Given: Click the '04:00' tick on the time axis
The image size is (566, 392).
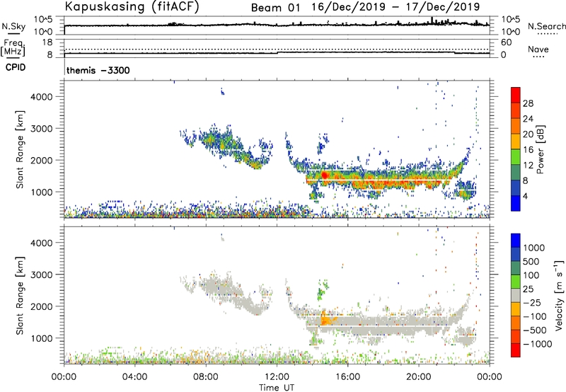Looking at the screenshot, I should (x=135, y=377).
